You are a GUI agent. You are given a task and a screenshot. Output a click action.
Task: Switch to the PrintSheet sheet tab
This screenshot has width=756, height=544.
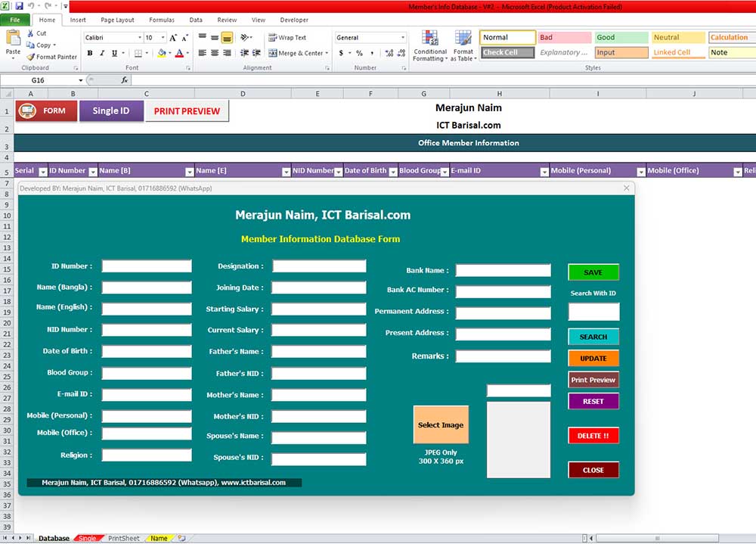123,538
